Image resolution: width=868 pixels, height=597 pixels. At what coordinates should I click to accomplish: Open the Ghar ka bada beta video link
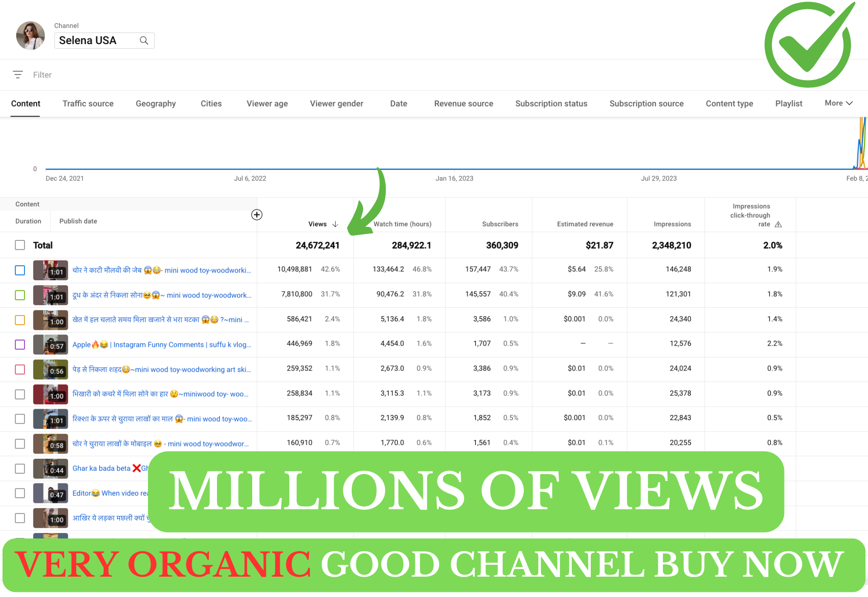(102, 468)
